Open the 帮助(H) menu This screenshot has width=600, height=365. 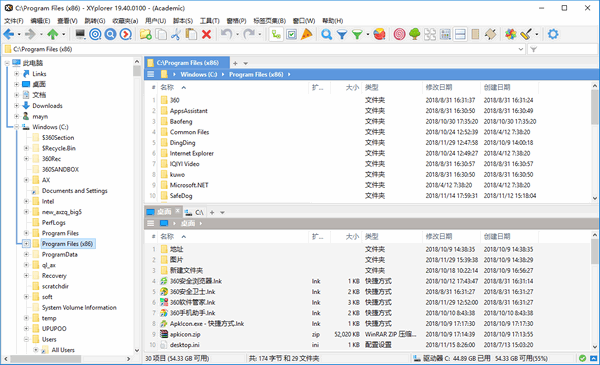pos(333,21)
